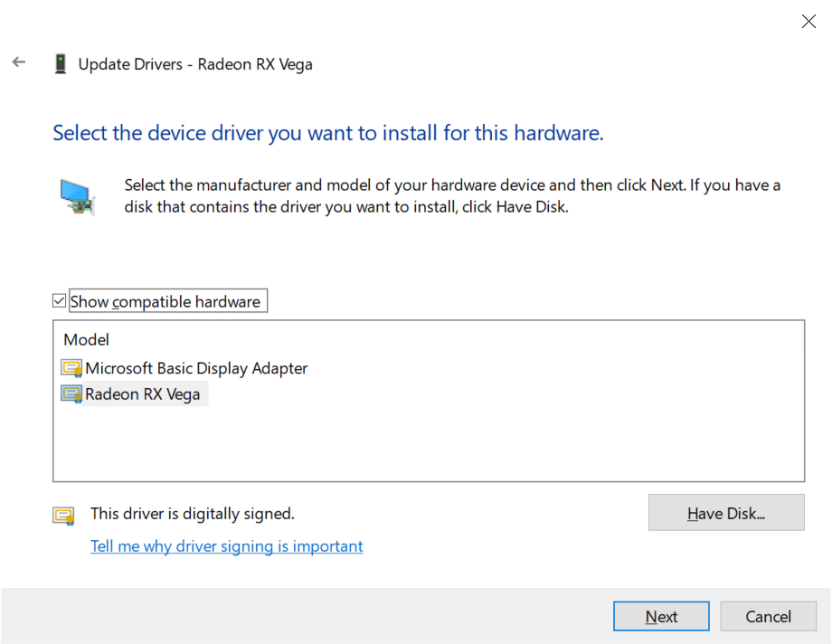The image size is (832, 644).
Task: Click the Microsoft Basic Display Adapter certificate icon
Action: tap(71, 368)
